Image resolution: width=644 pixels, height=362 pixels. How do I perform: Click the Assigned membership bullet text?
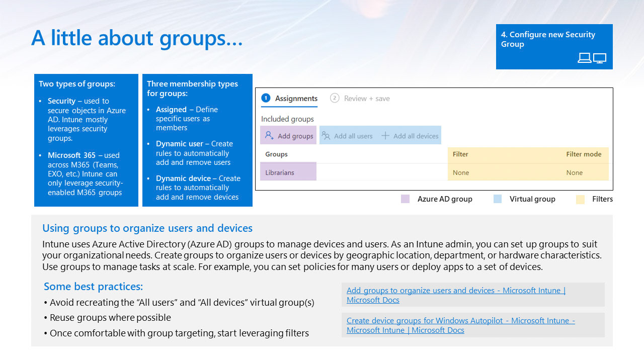click(x=186, y=119)
